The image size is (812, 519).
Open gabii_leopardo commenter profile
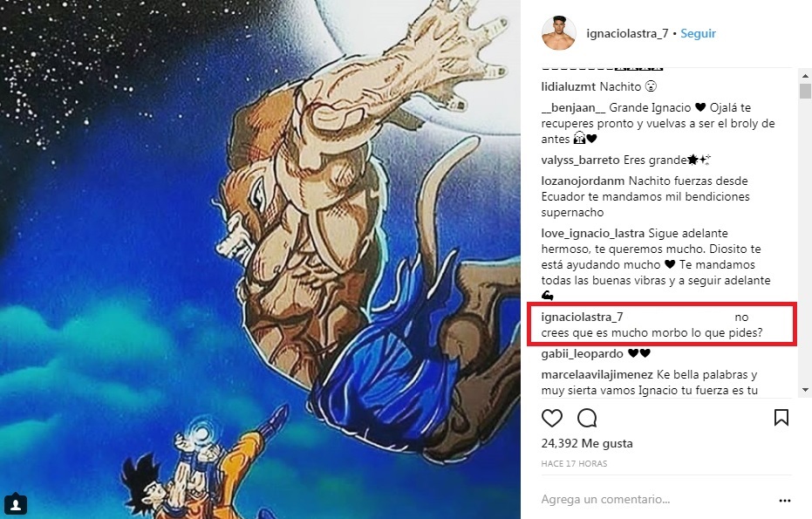click(x=583, y=354)
